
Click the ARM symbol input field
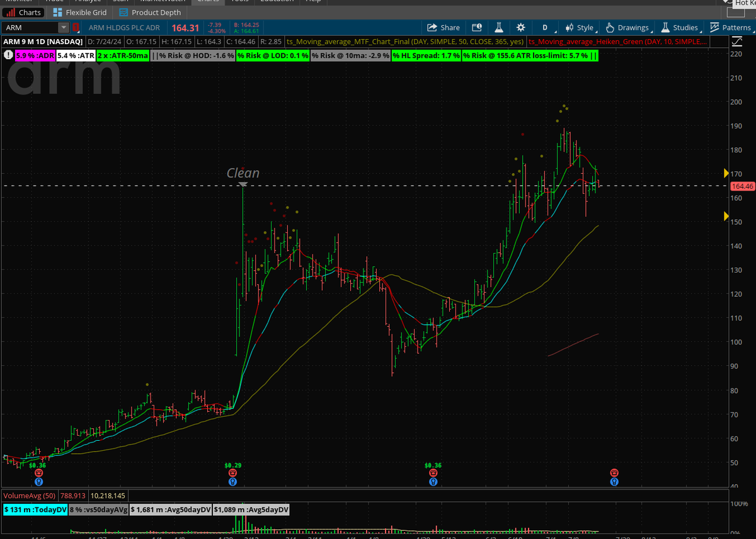click(30, 28)
